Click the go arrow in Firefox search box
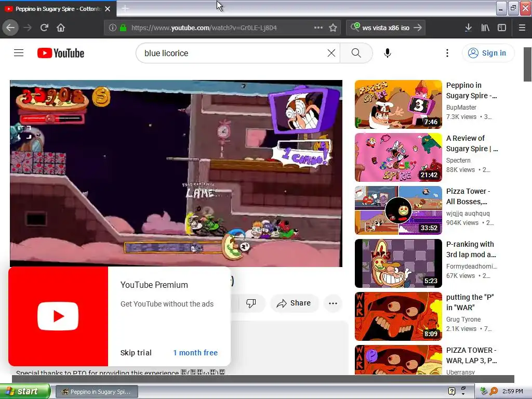Image resolution: width=532 pixels, height=399 pixels. 418,28
